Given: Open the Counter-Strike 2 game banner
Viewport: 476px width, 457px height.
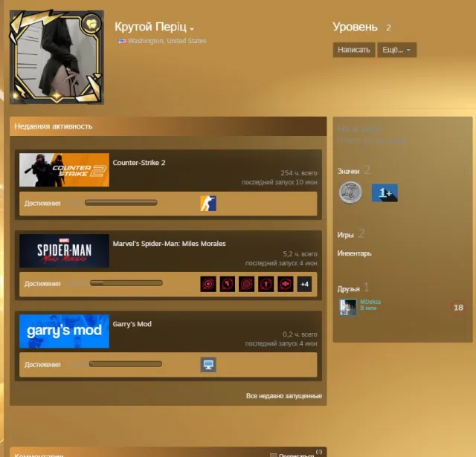Looking at the screenshot, I should pyautogui.click(x=65, y=170).
